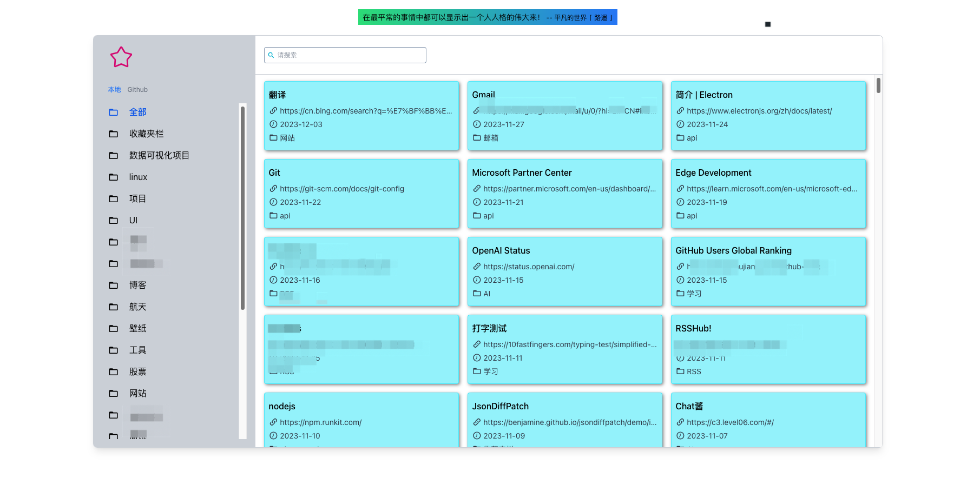
Task: Click 学习 folder tag on GitHub Ranking card
Action: [x=694, y=294]
